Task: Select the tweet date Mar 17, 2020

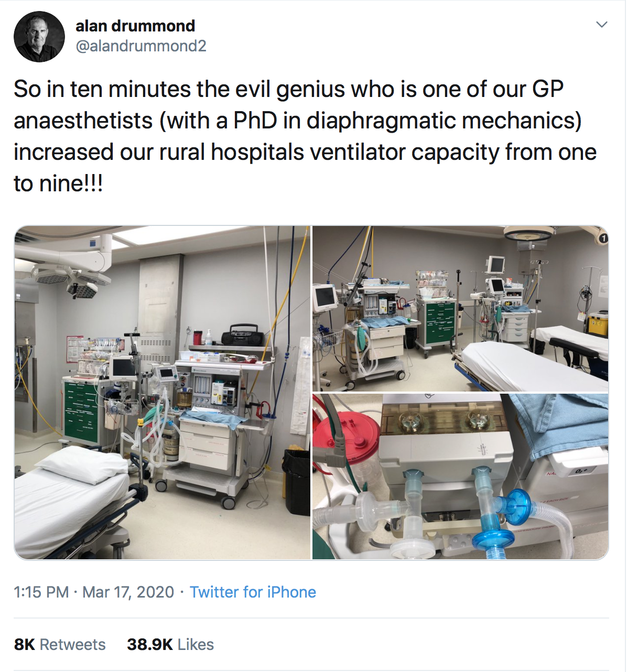Action: pos(126,592)
